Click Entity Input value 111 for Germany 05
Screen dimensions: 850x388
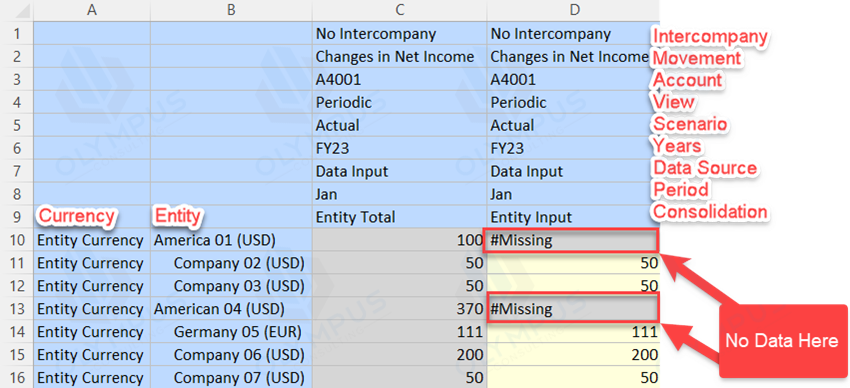573,332
